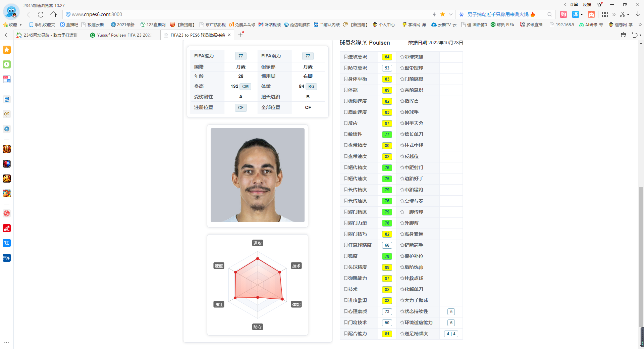Open the 汽车 sidebar icon
644x349 pixels.
pyautogui.click(x=7, y=258)
